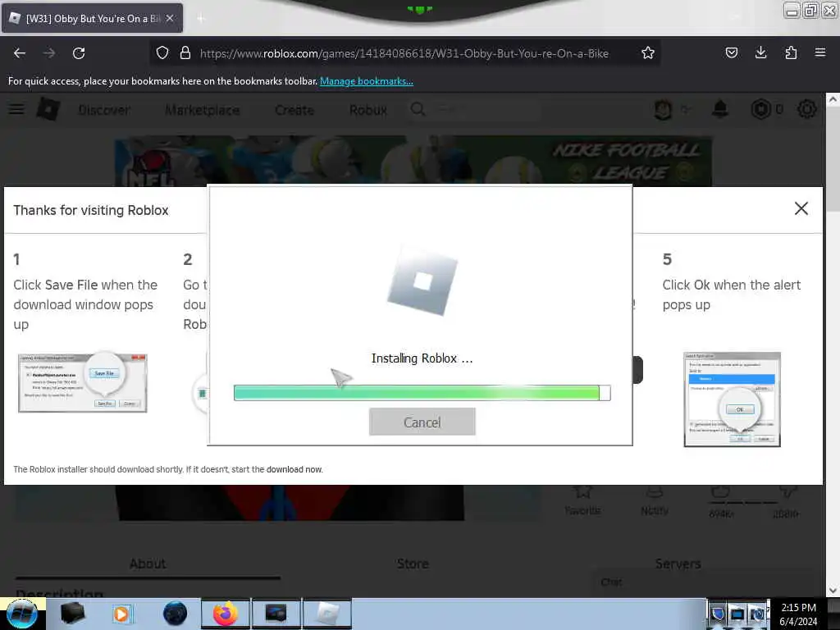Open the black box taskbar icon

[x=72, y=614]
